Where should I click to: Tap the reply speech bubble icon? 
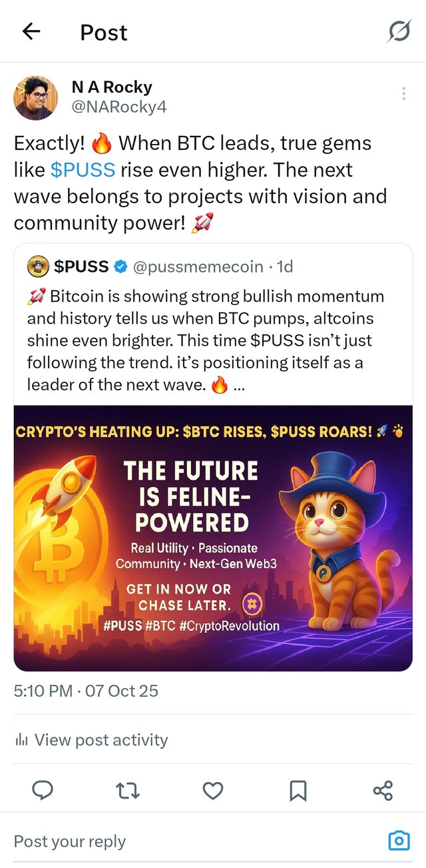tap(43, 791)
